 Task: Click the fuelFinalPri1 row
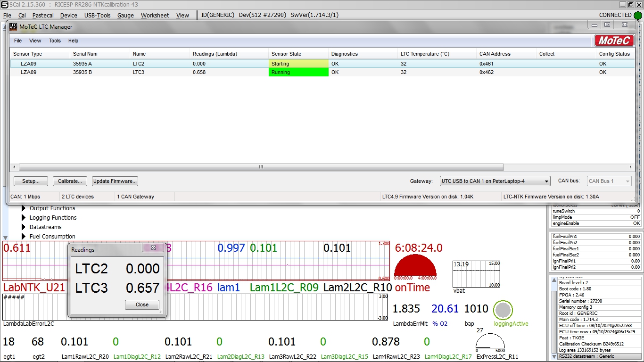pyautogui.click(x=596, y=237)
